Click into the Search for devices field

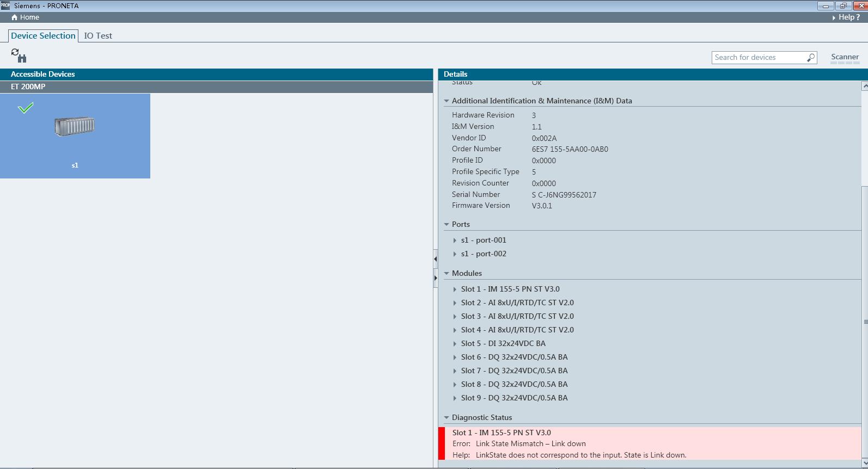click(759, 58)
